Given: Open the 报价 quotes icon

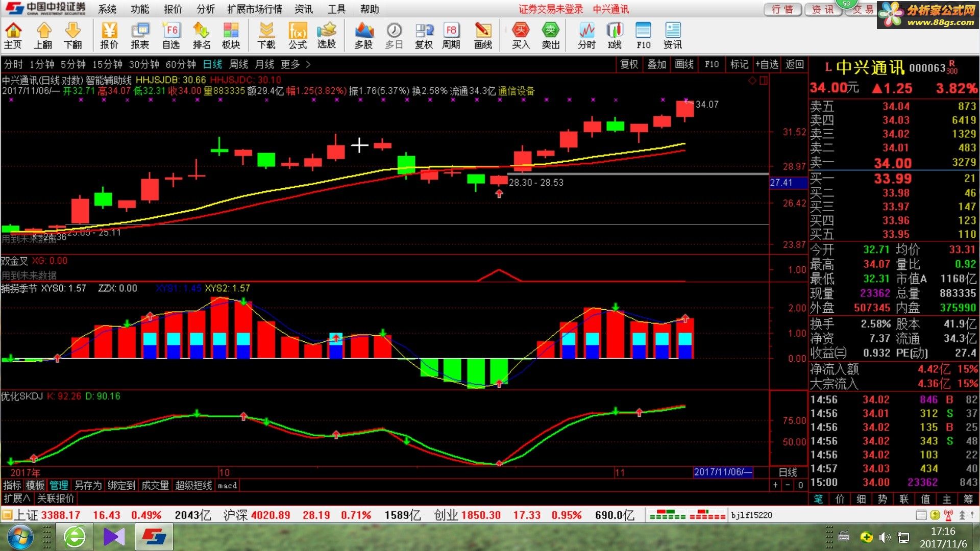Looking at the screenshot, I should coord(109,36).
